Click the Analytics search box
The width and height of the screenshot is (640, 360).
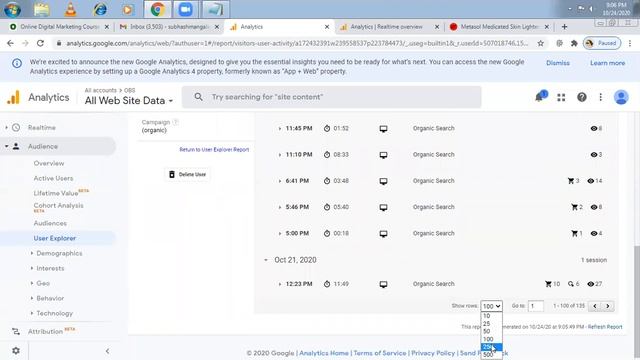coord(331,97)
